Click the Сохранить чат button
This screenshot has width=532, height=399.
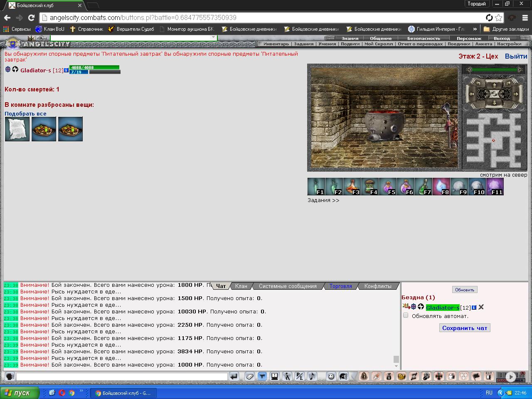click(x=465, y=328)
